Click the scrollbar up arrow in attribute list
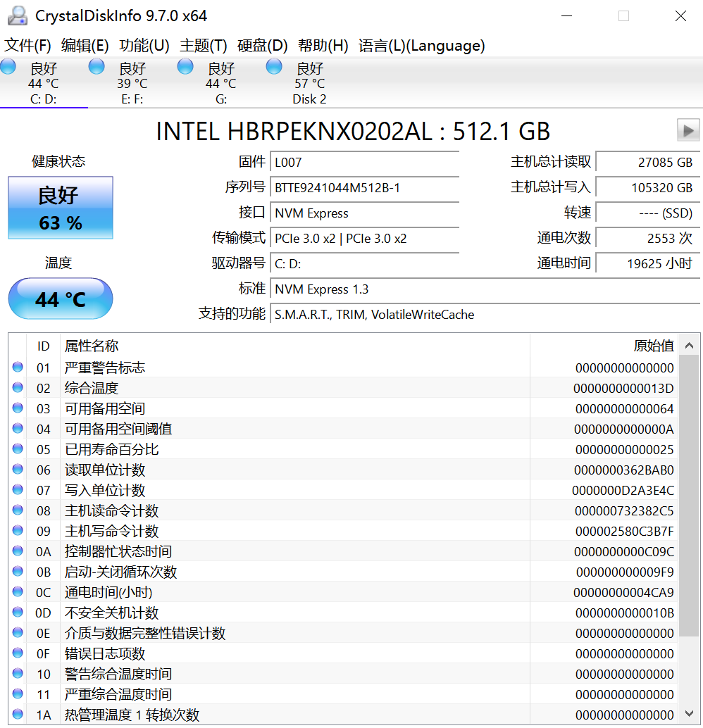 click(689, 346)
